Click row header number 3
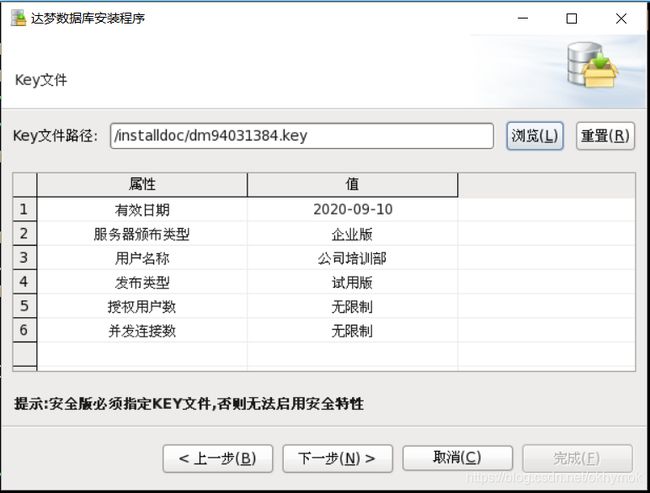The width and height of the screenshot is (650, 493). [24, 258]
